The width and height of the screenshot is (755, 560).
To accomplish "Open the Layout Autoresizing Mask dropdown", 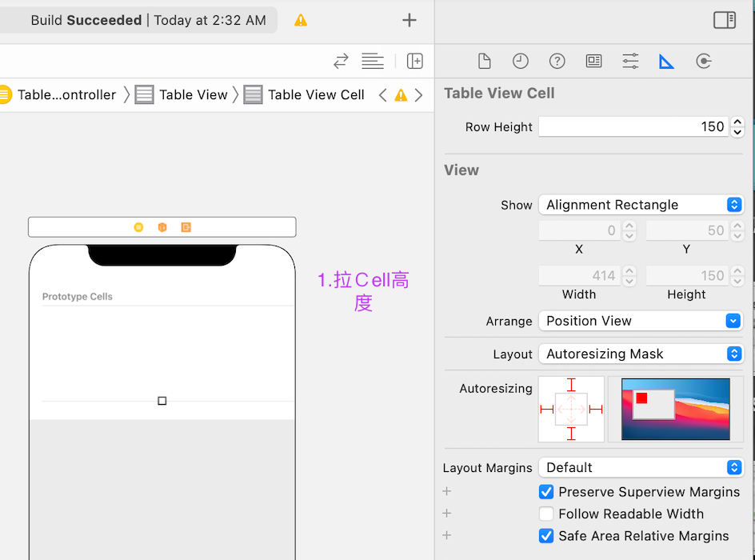I will (640, 354).
